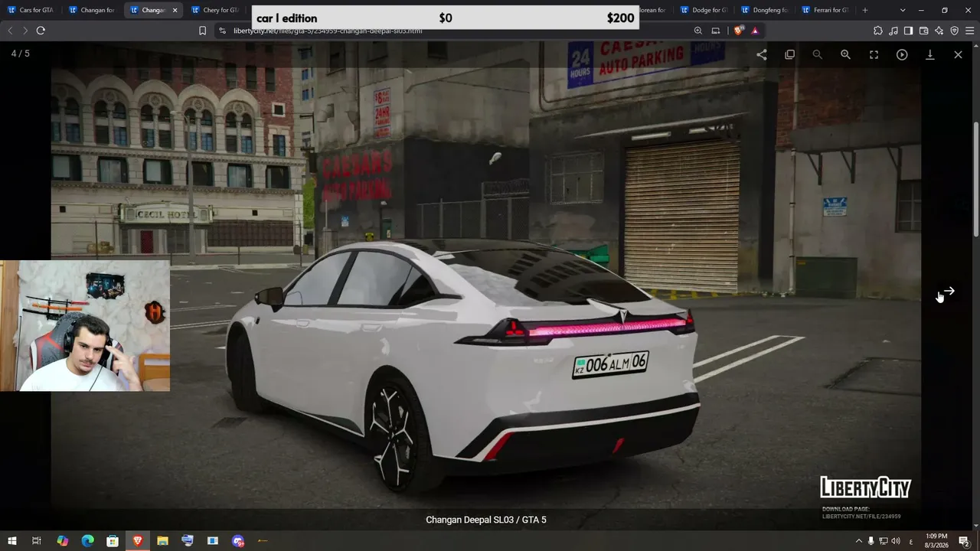Open the browser extensions puzzle icon
The height and width of the screenshot is (551, 980).
tap(877, 31)
